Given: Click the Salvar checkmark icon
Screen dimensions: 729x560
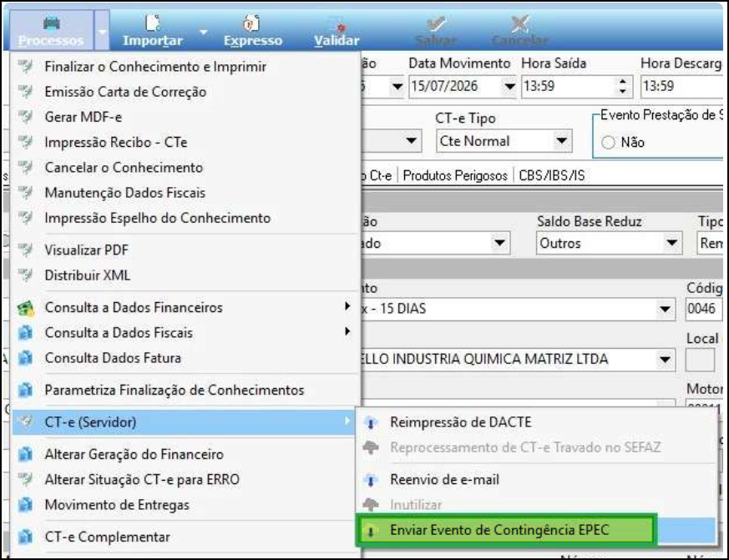Looking at the screenshot, I should click(x=436, y=23).
